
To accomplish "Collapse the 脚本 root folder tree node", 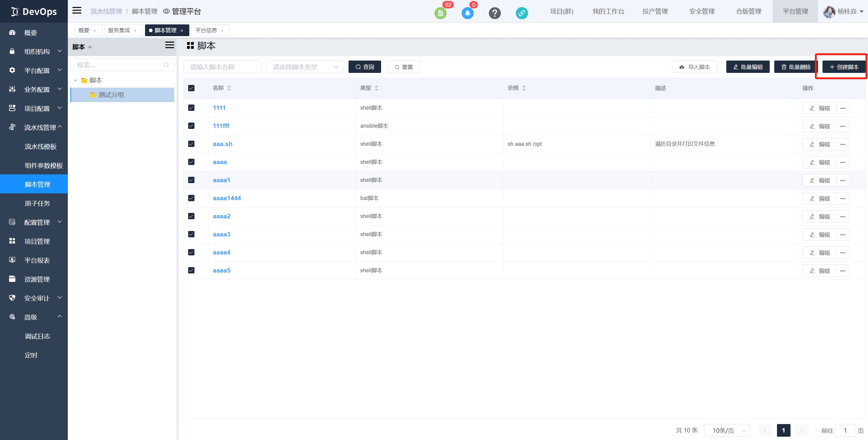I will point(76,80).
